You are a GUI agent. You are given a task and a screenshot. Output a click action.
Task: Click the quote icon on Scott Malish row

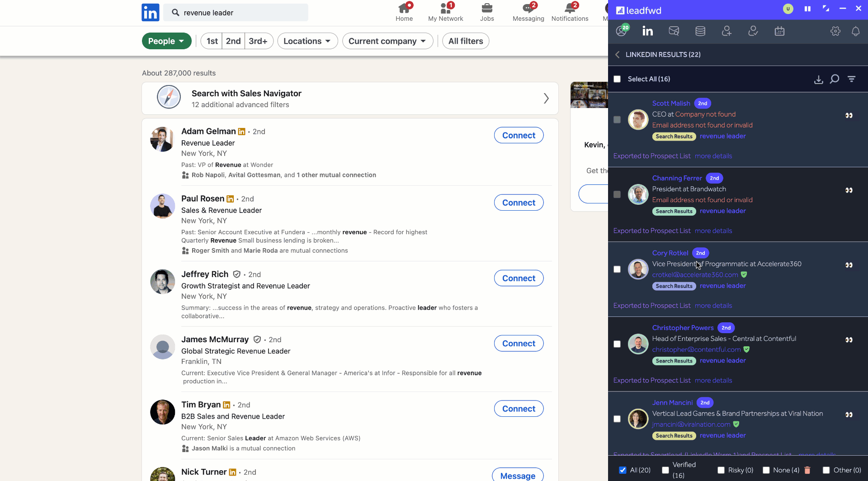849,115
